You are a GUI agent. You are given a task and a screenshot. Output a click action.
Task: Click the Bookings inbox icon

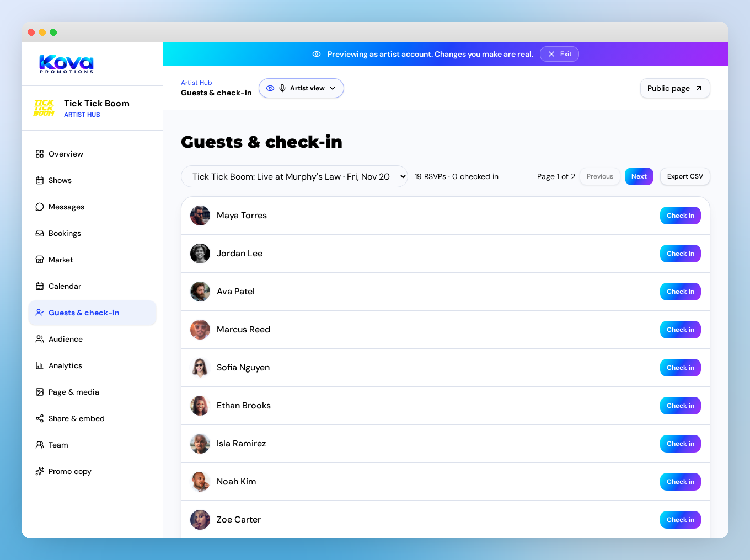[40, 233]
